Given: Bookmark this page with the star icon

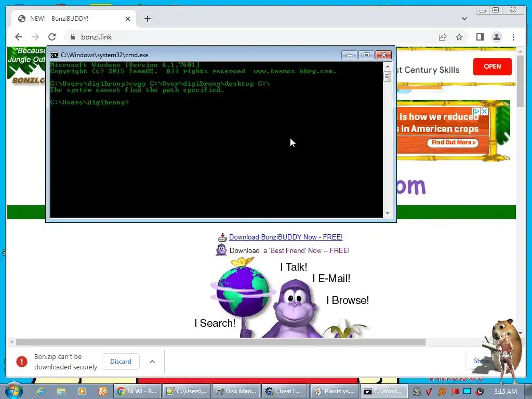Looking at the screenshot, I should [459, 37].
